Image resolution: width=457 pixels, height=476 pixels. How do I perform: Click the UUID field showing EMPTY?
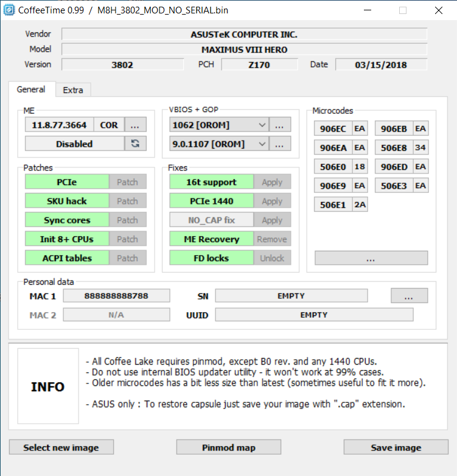314,315
